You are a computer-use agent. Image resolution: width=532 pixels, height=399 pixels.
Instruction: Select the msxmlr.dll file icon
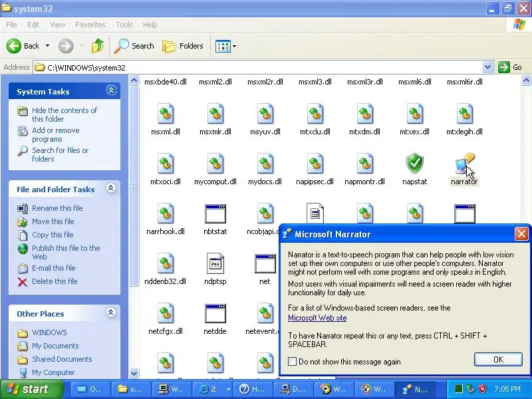tap(215, 114)
